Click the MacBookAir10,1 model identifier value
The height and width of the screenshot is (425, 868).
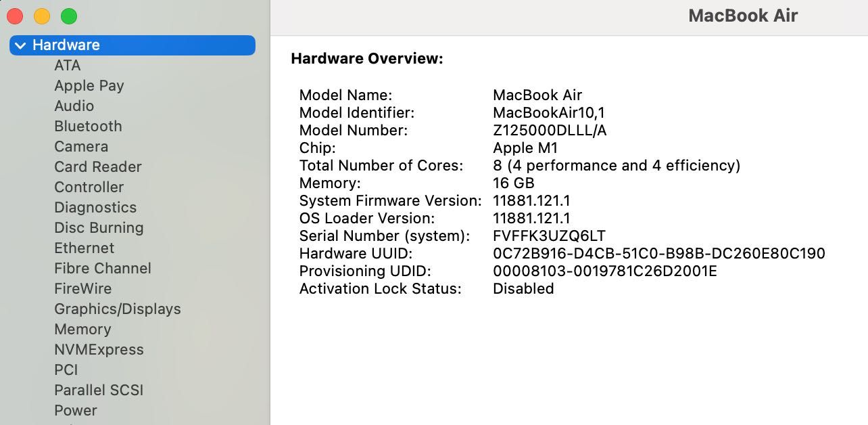pos(549,113)
